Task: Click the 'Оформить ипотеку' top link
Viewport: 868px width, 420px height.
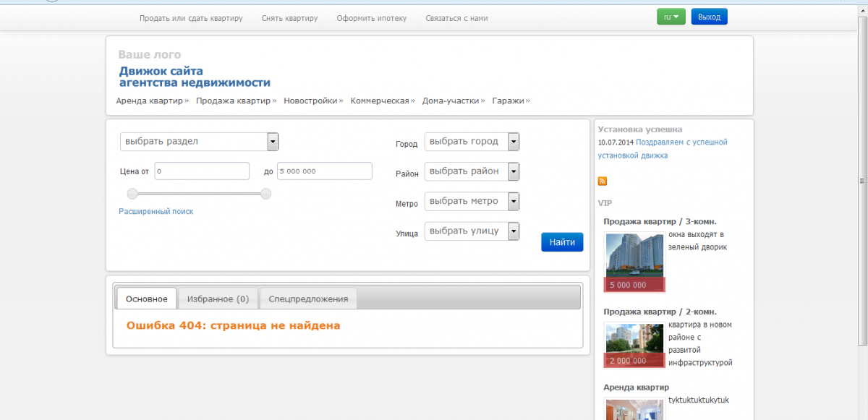Action: (x=372, y=18)
